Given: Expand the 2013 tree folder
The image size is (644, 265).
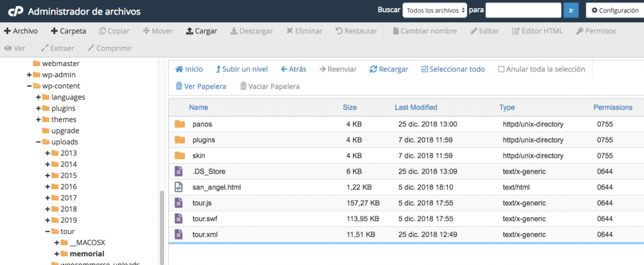Looking at the screenshot, I should coord(47,153).
